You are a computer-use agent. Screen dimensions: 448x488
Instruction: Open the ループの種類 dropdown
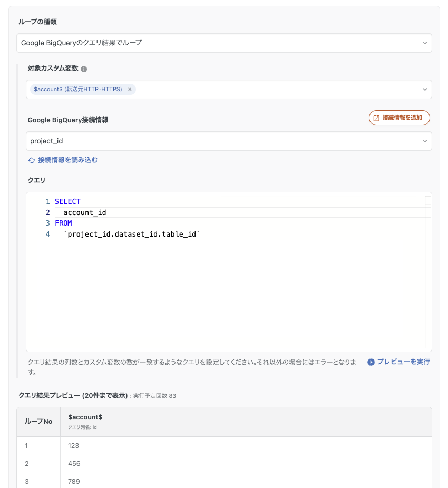224,43
